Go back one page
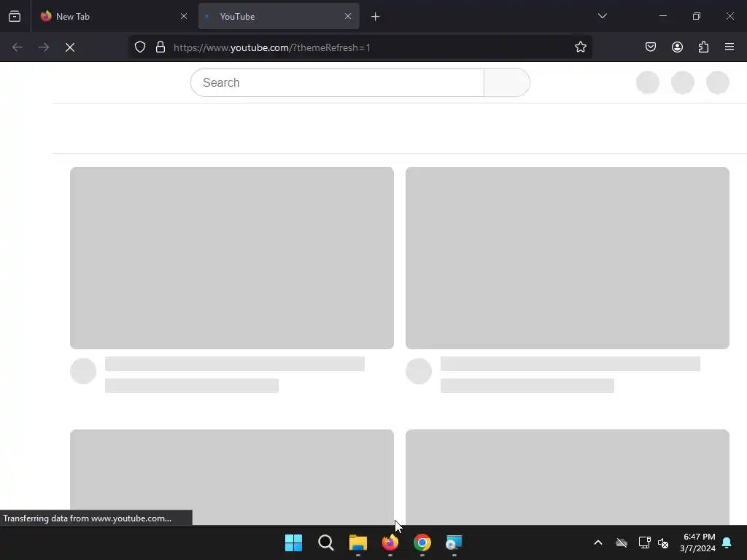747x560 pixels. tap(18, 47)
